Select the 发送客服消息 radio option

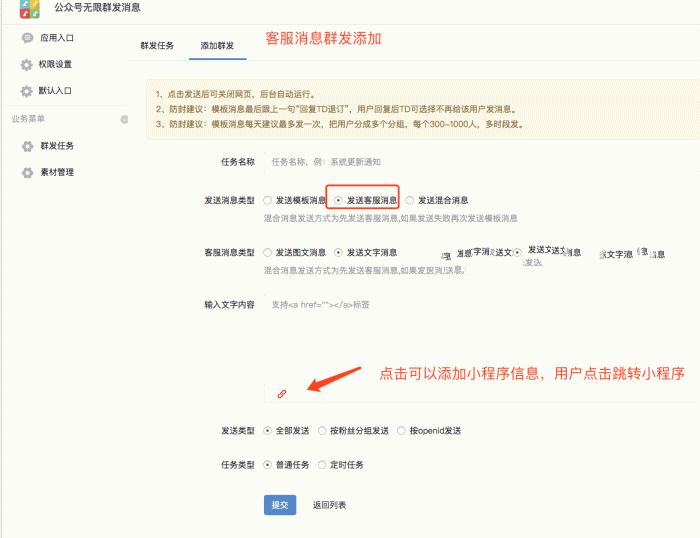339,200
